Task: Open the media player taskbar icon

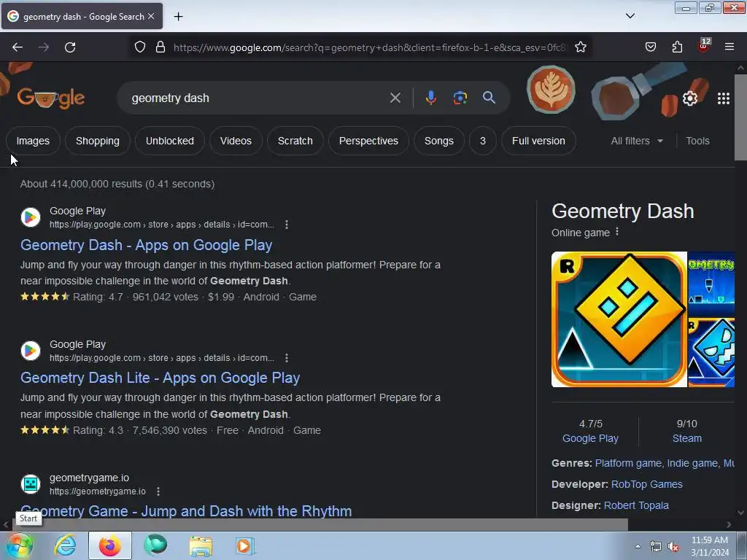Action: click(245, 545)
